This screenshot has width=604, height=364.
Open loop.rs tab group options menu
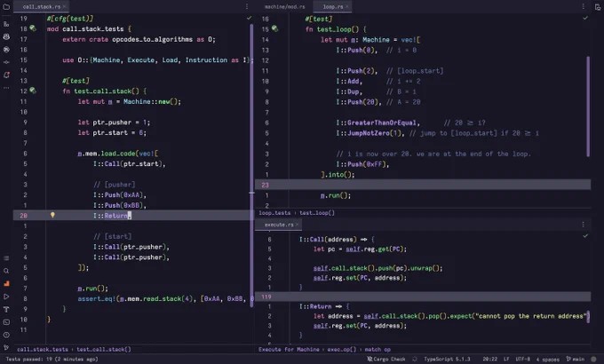(584, 6)
